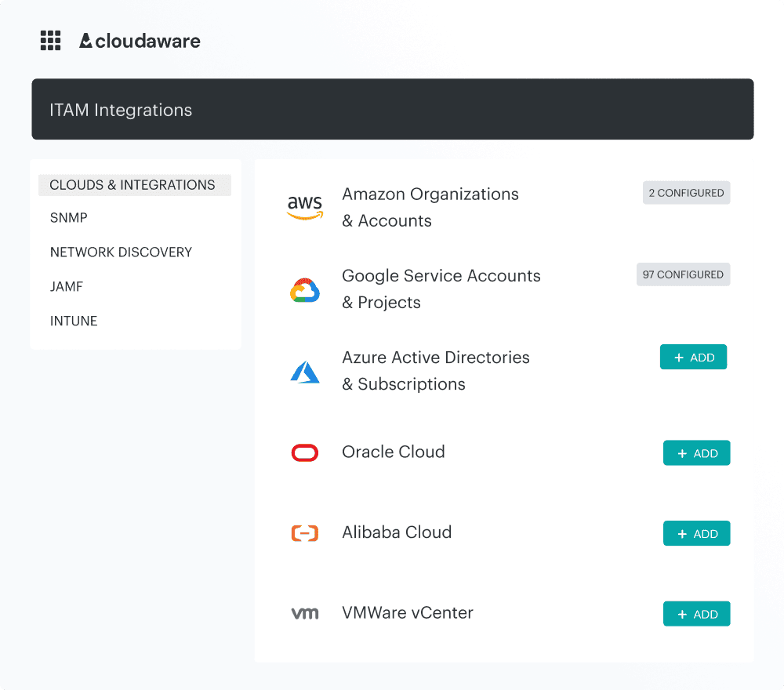Screen dimensions: 784x690
Task: Click Azure Active Directories & Subscriptions text
Action: [435, 371]
